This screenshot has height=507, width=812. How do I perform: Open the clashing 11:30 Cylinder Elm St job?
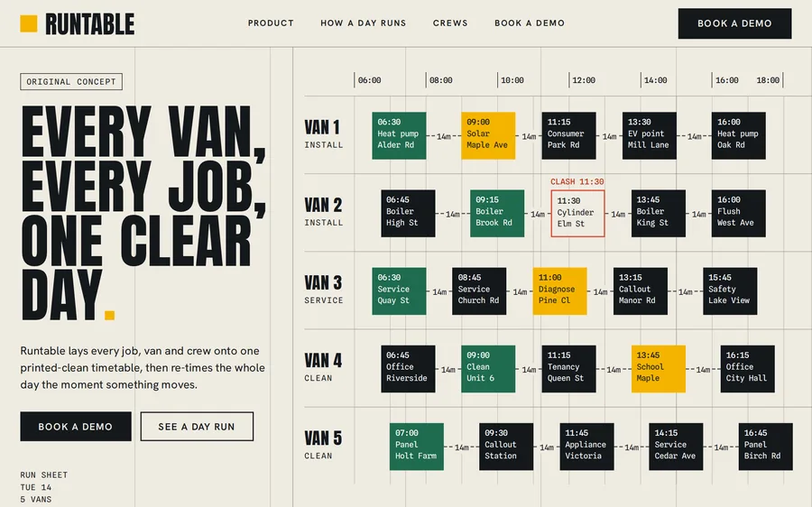pos(577,214)
